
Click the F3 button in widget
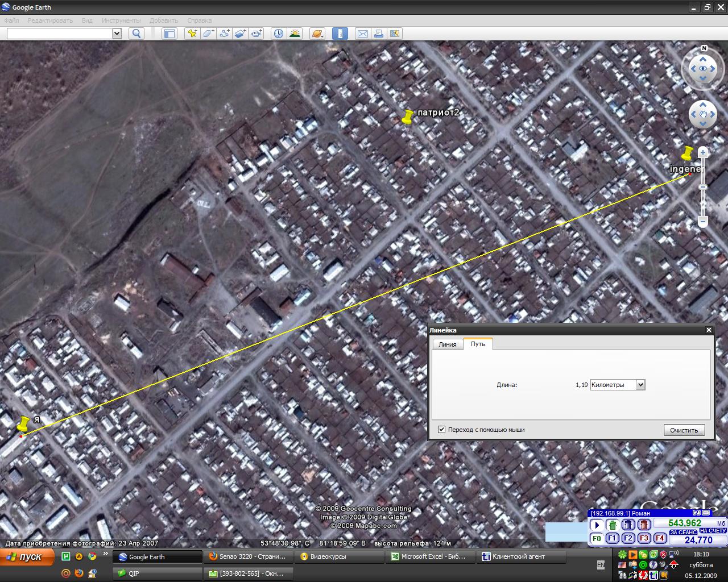click(644, 538)
